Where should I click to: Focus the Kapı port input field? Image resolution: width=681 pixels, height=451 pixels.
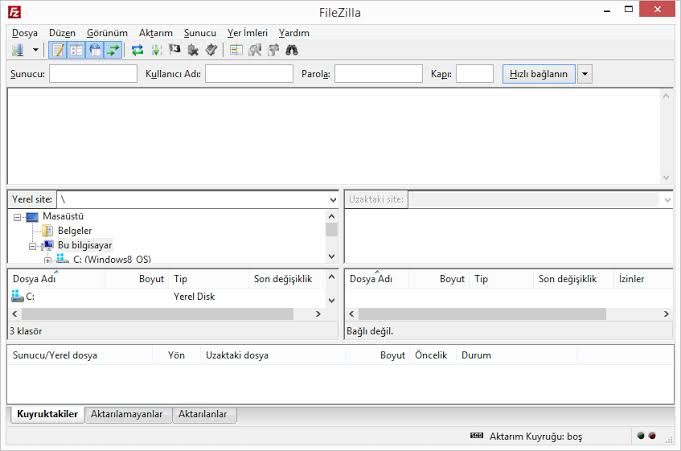[x=475, y=73]
